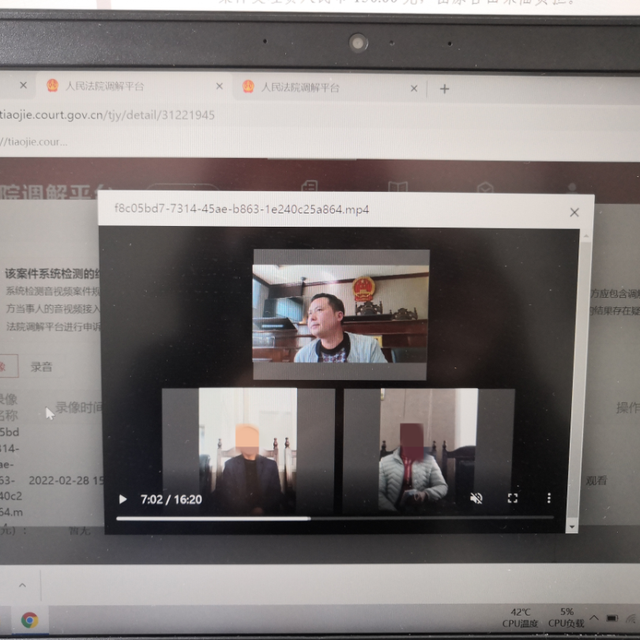Close the leftmost browser tab

[23, 85]
